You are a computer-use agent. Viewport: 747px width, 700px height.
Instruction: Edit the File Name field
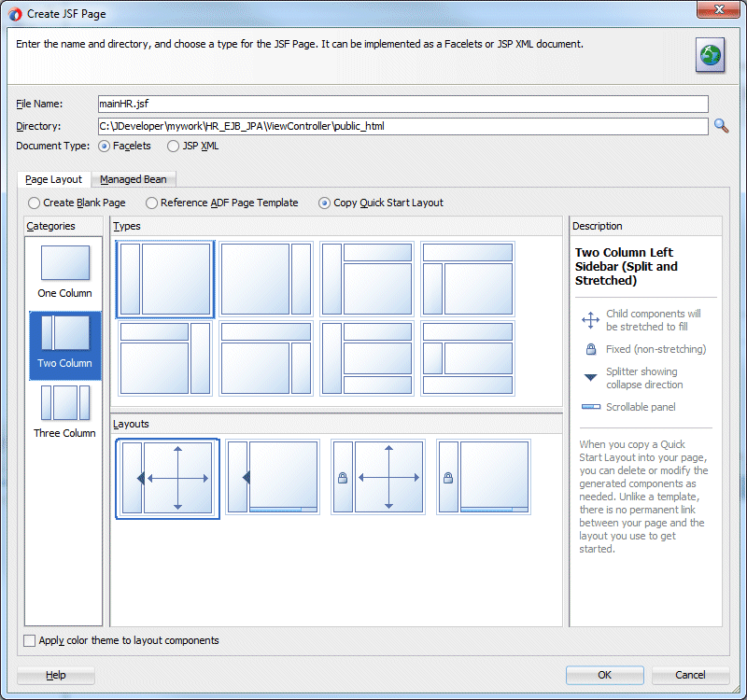403,104
